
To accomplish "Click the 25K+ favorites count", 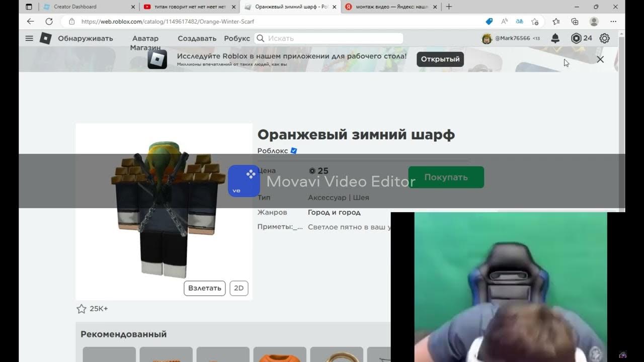I will click(99, 309).
